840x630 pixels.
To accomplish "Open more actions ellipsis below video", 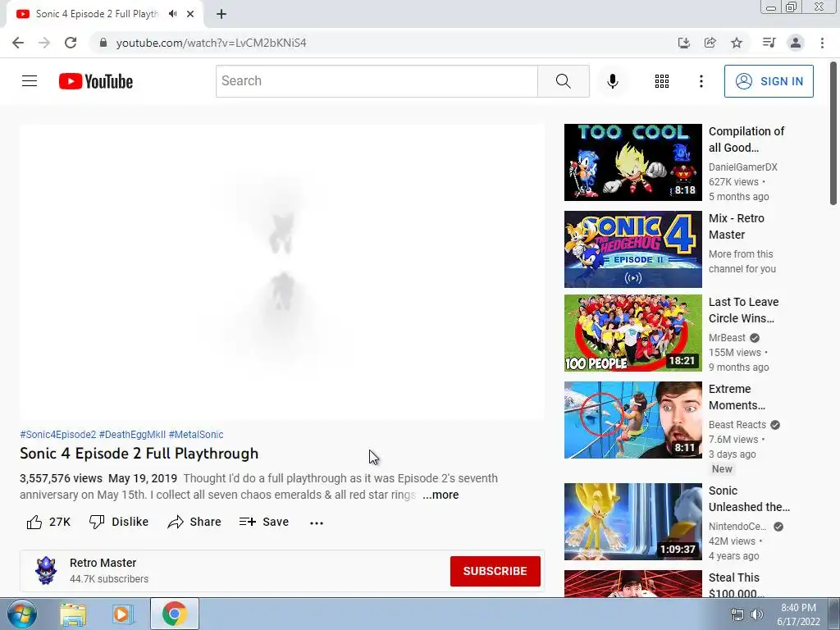I will click(317, 523).
